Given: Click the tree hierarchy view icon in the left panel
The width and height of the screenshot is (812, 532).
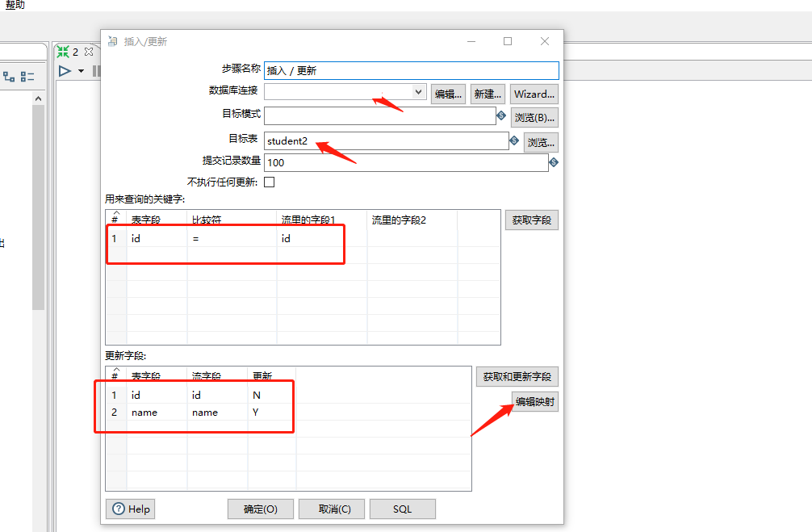Looking at the screenshot, I should (x=9, y=77).
